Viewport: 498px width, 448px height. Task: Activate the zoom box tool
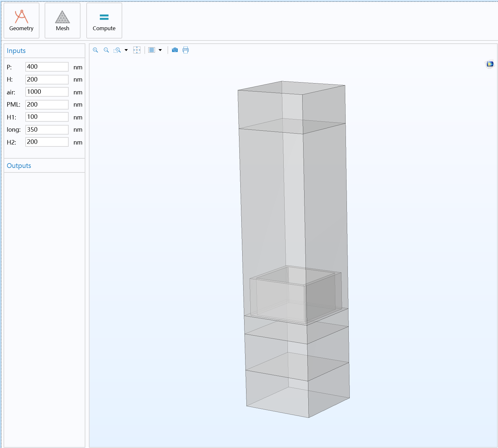point(117,50)
